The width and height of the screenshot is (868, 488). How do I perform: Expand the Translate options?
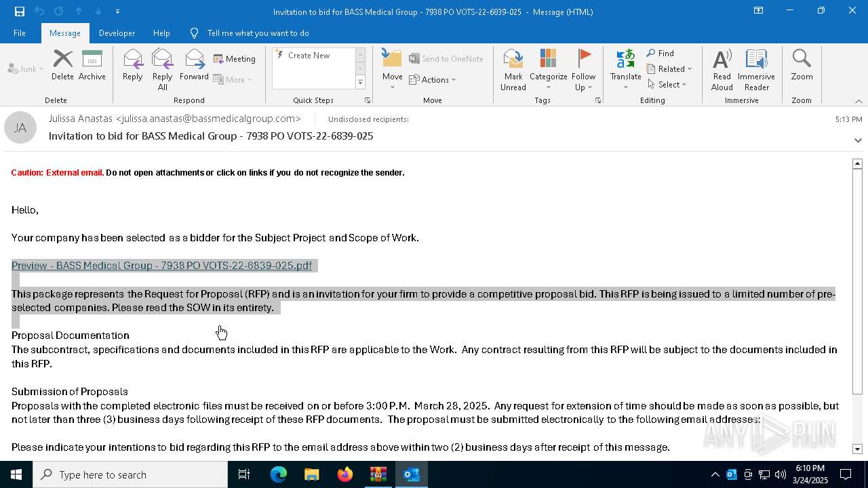click(625, 70)
